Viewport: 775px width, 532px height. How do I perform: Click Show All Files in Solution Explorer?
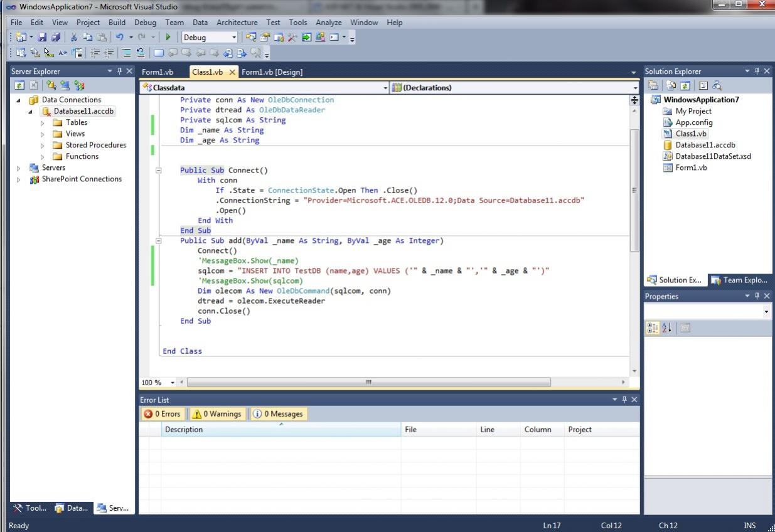pyautogui.click(x=671, y=86)
